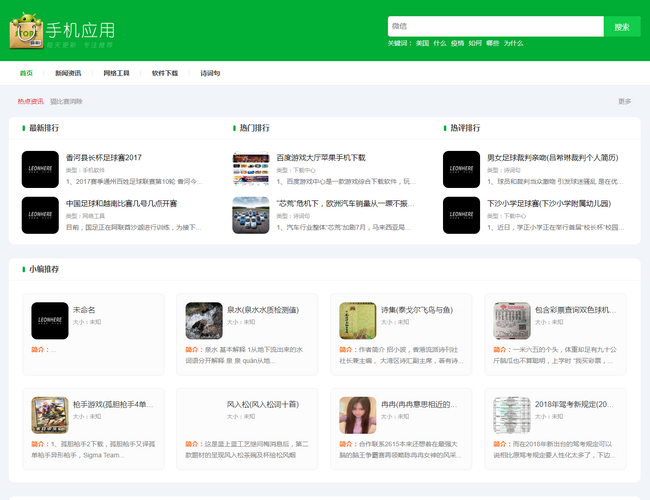The width and height of the screenshot is (650, 500).
Task: Click 类型：手机软件 under 香河县长杯足球赛2017
Action: (85, 170)
